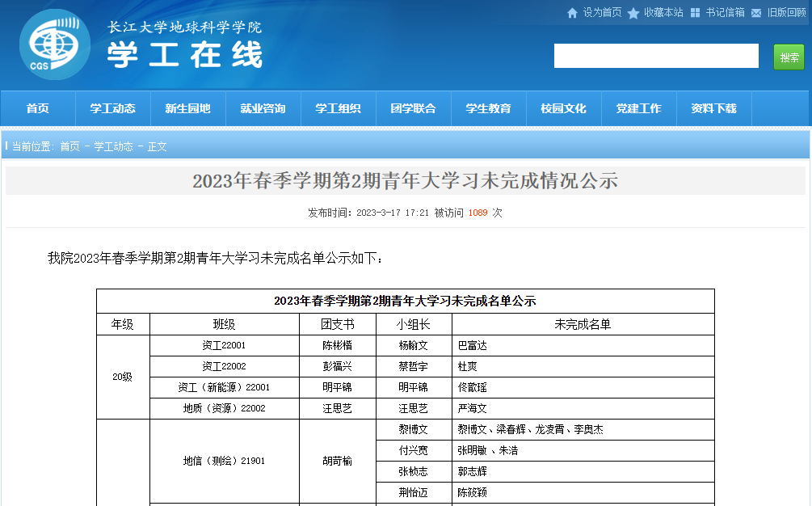Viewport: 812px width, 506px height.
Task: Click 收藏本站 to bookmark the site
Action: tap(663, 13)
